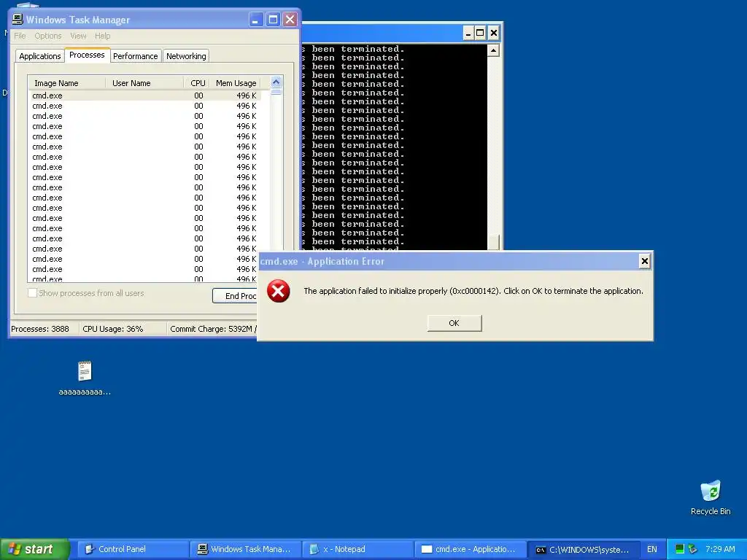The height and width of the screenshot is (560, 747).
Task: Click the Commit Charge status text
Action: [214, 329]
